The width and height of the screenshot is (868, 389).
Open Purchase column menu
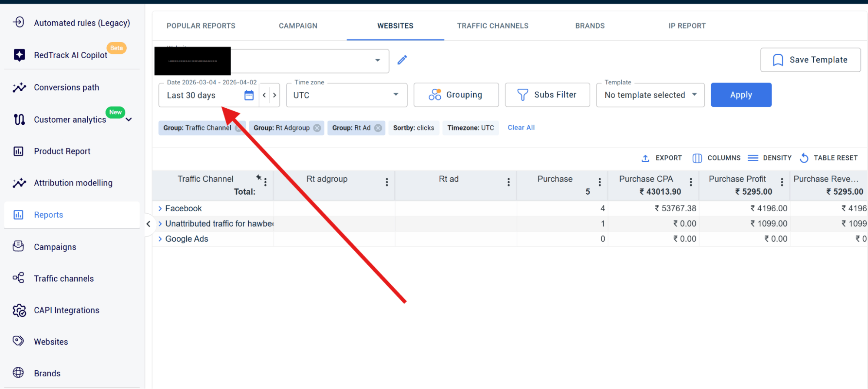pos(600,183)
